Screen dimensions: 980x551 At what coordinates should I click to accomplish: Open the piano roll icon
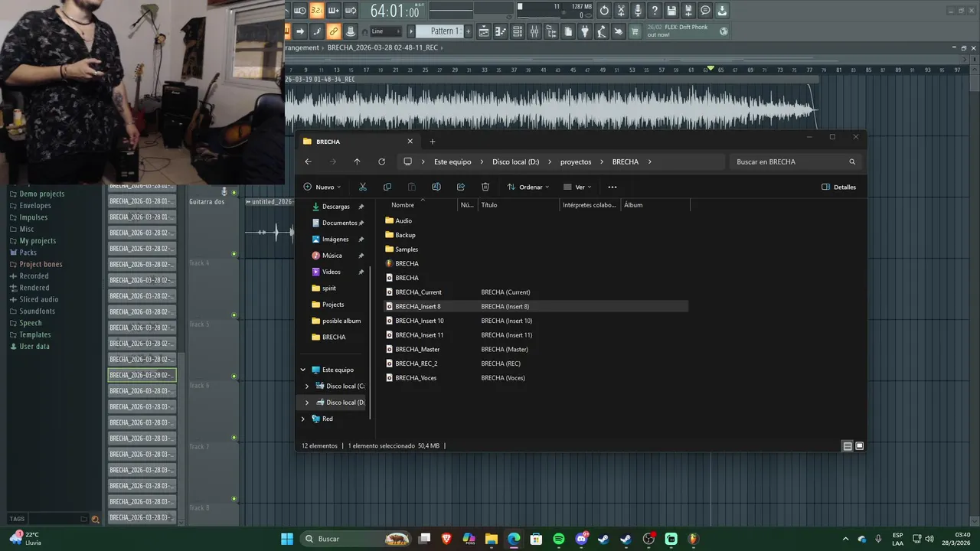click(x=501, y=31)
